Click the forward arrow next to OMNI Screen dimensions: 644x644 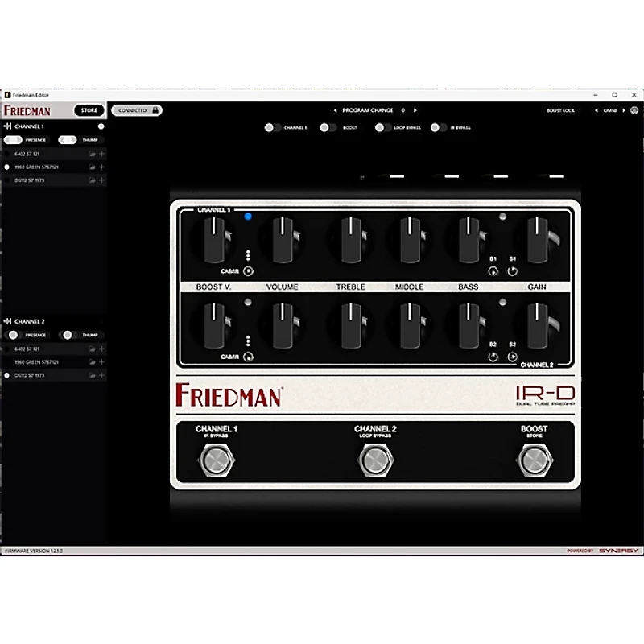[x=623, y=109]
